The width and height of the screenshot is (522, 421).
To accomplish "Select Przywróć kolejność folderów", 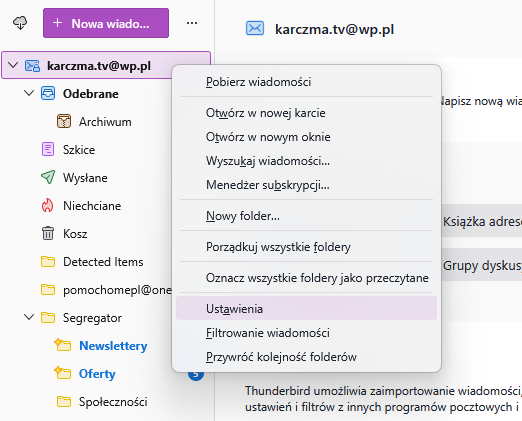I will (306, 357).
